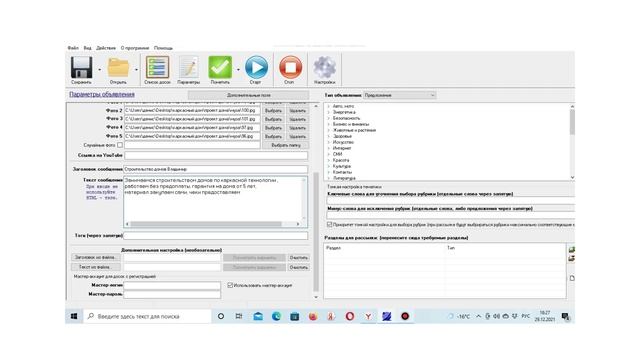Click the Теги (через запятую) field
The height and width of the screenshot is (360, 640).
pyautogui.click(x=216, y=236)
